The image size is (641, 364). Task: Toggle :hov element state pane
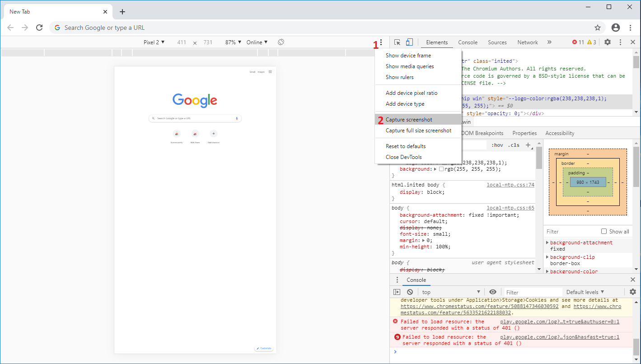497,145
